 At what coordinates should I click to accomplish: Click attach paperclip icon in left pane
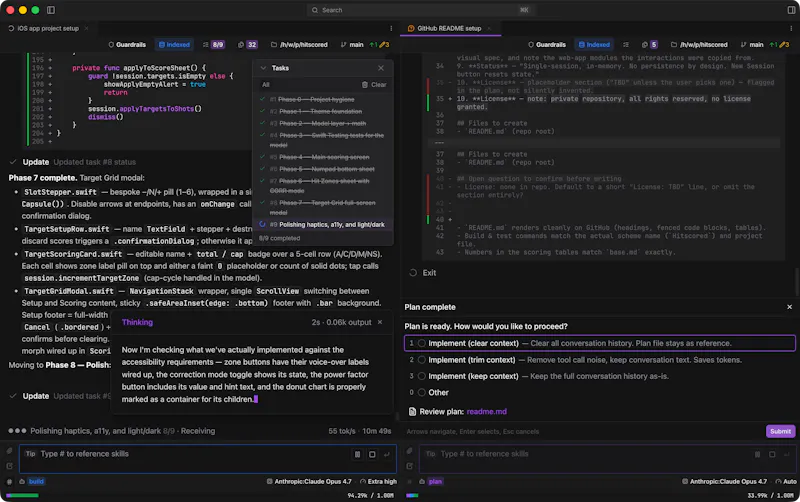click(9, 451)
